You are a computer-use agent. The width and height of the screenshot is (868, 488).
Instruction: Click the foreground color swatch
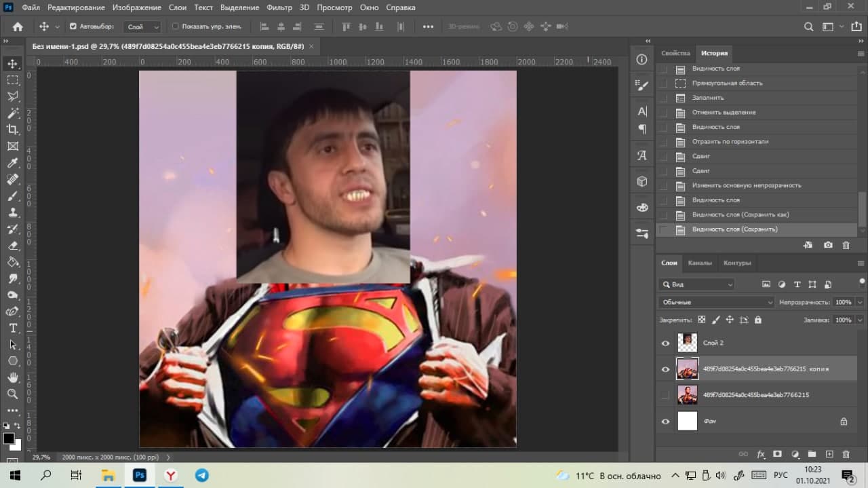(9, 438)
